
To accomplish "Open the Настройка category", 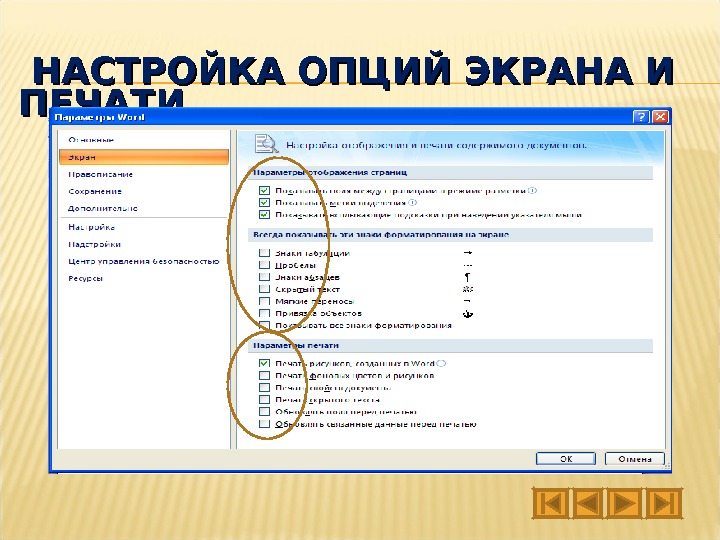I will [x=92, y=227].
